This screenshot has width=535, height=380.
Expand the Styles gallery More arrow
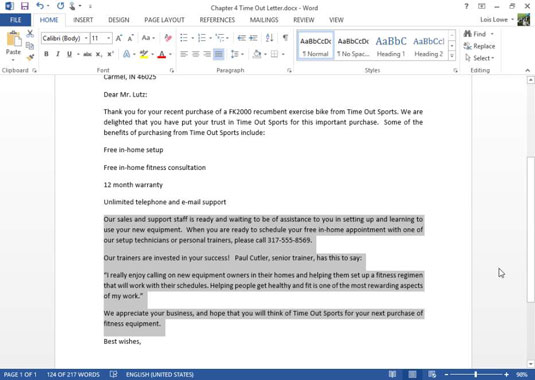pyautogui.click(x=452, y=56)
